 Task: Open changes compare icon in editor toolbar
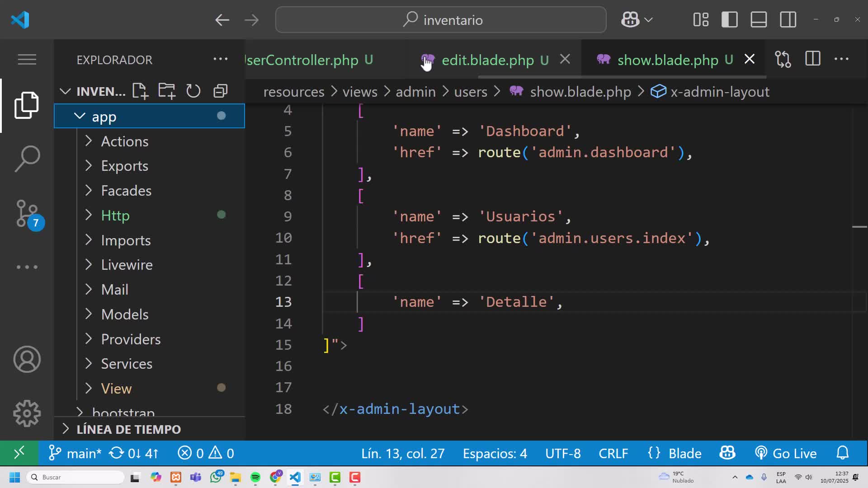[x=783, y=59]
